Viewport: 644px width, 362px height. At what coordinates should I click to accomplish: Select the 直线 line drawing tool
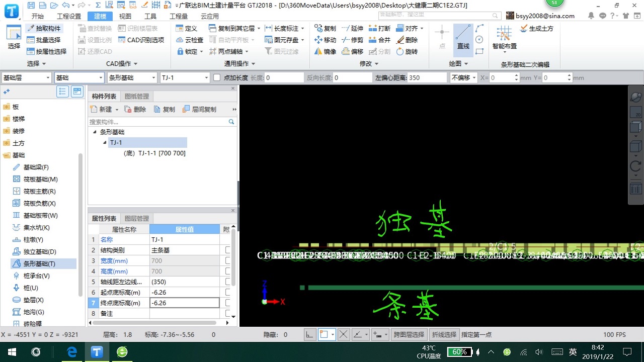click(463, 39)
